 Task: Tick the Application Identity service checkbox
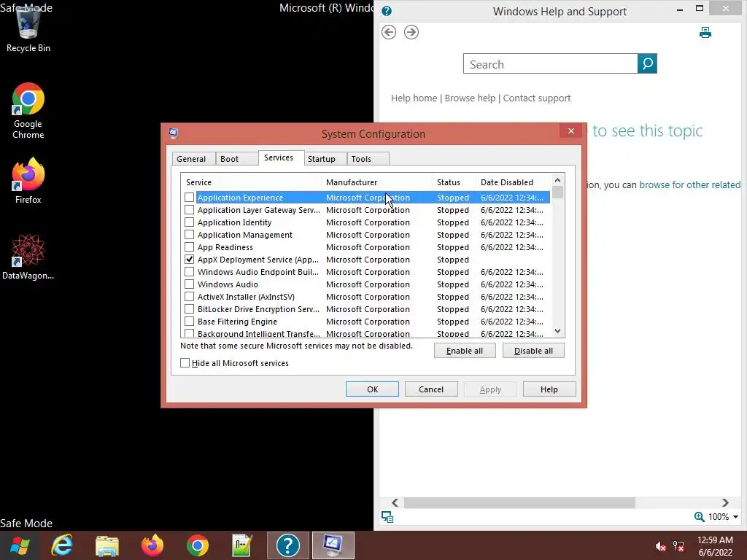click(189, 222)
